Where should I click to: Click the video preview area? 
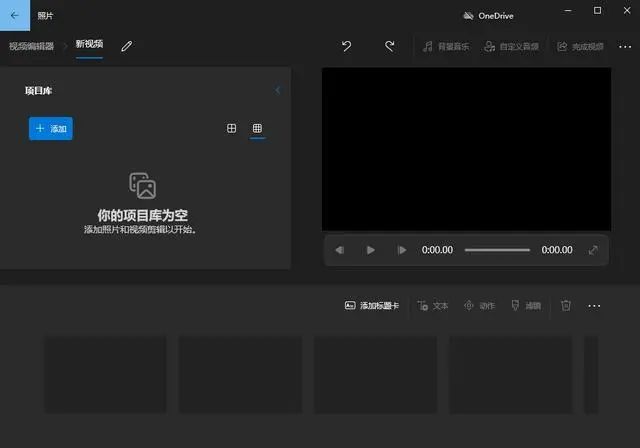click(467, 149)
